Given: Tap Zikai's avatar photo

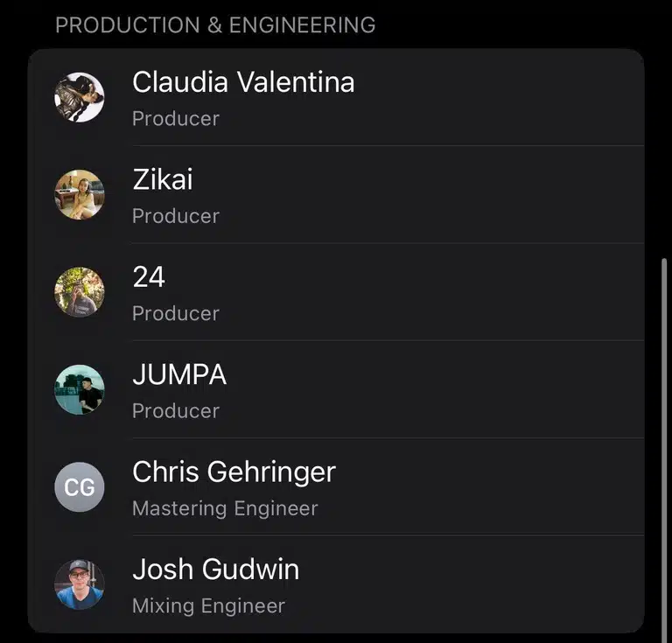Looking at the screenshot, I should point(80,194).
